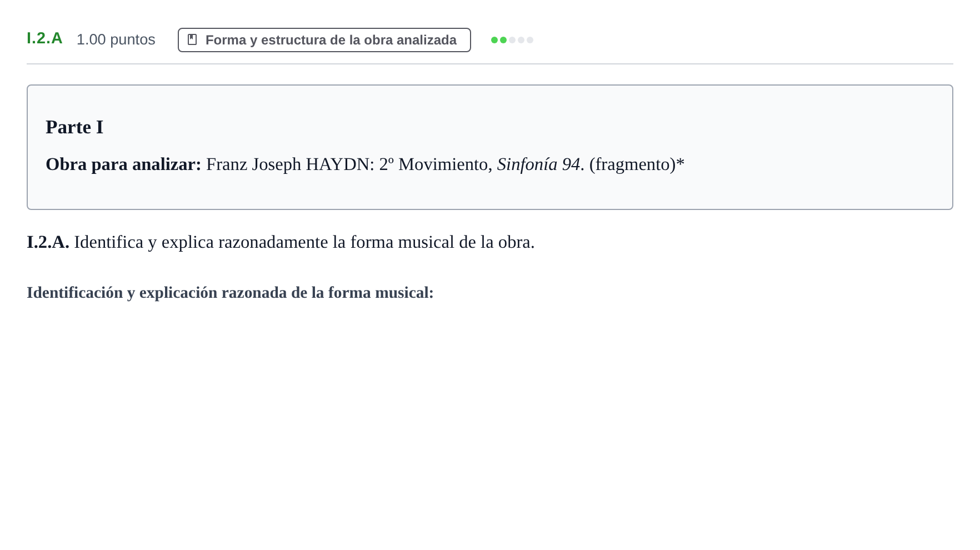Open the 'Forma y estructura de la obra analizada' tag

324,40
